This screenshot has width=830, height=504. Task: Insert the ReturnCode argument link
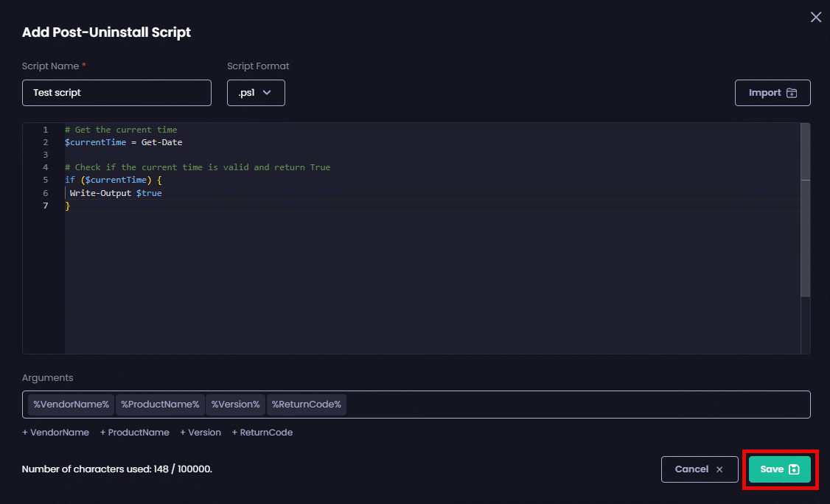(262, 433)
